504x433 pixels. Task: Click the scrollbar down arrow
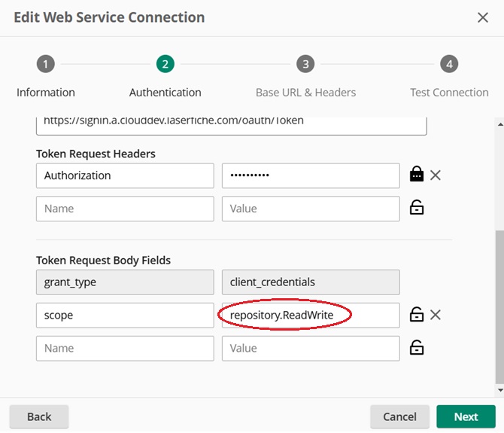click(x=500, y=391)
